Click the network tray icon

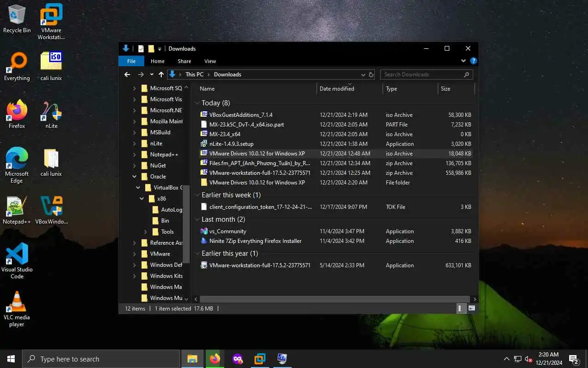coord(518,359)
